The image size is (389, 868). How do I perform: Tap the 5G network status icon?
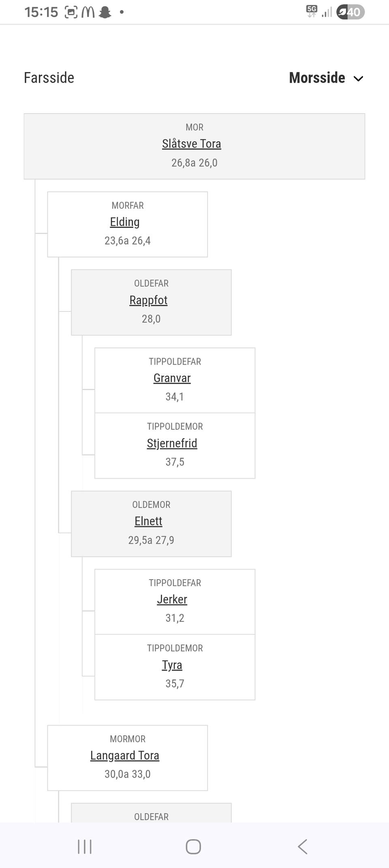tap(312, 11)
